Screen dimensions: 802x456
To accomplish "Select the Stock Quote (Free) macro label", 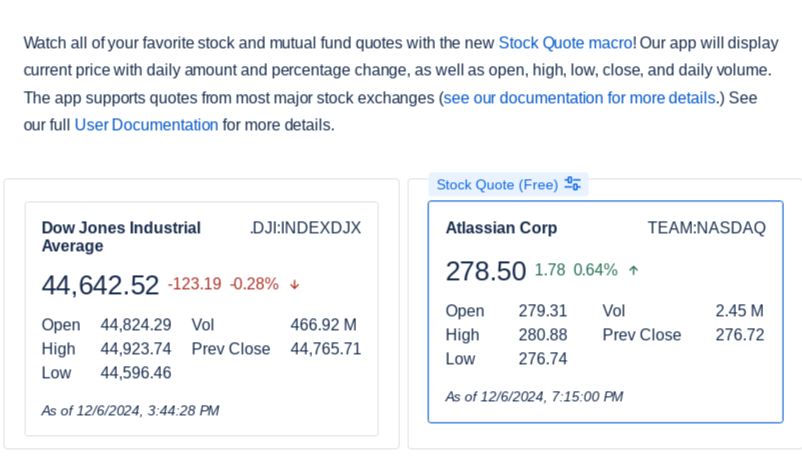I will [497, 185].
